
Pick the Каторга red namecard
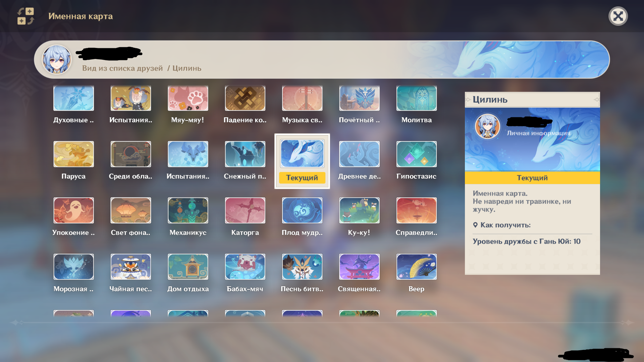point(245,210)
